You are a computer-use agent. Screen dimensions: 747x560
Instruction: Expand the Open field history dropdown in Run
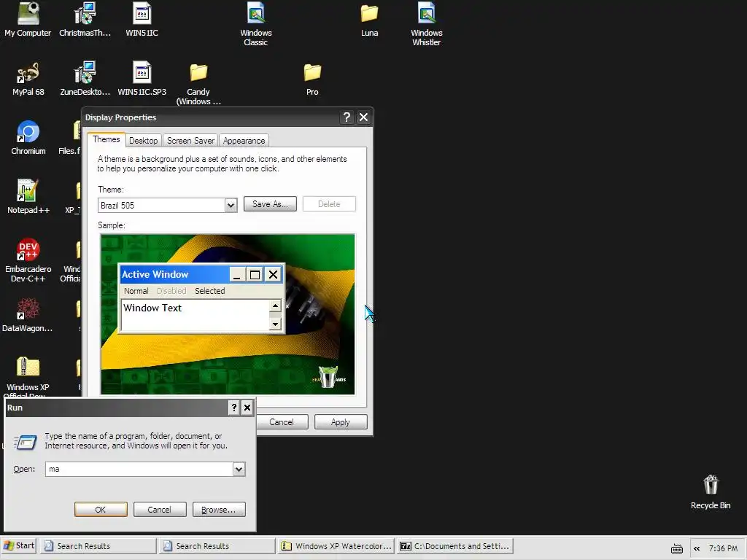coord(239,469)
